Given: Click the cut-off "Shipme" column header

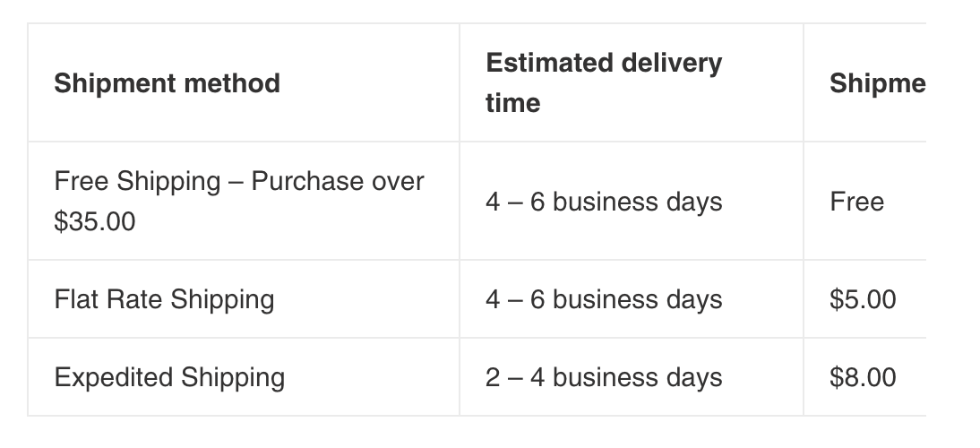Looking at the screenshot, I should point(877,83).
